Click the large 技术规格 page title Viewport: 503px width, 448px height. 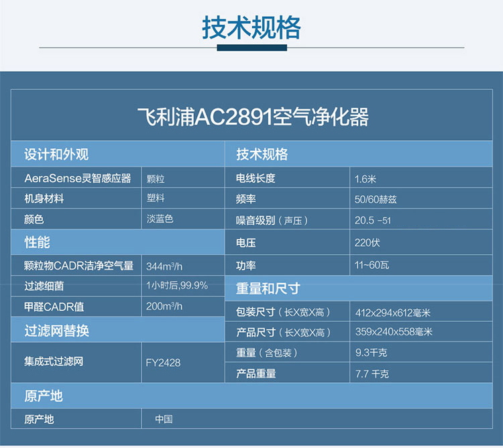(x=251, y=28)
